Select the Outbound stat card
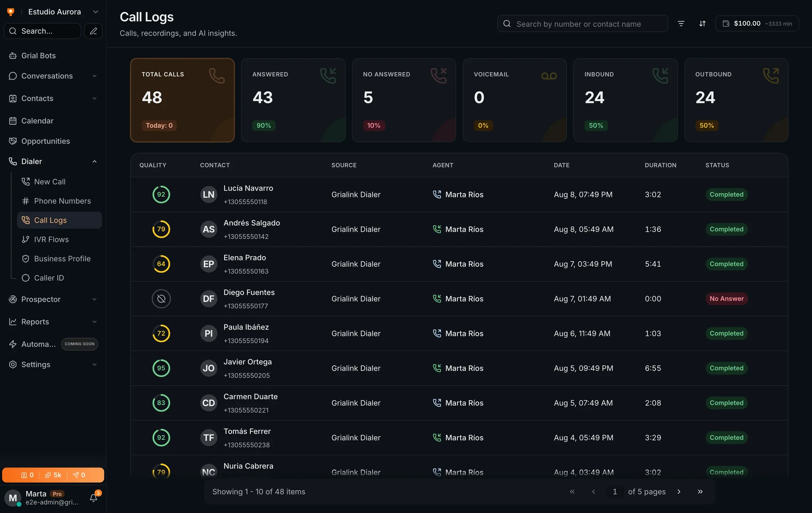Viewport: 812px width, 513px height. pyautogui.click(x=736, y=100)
